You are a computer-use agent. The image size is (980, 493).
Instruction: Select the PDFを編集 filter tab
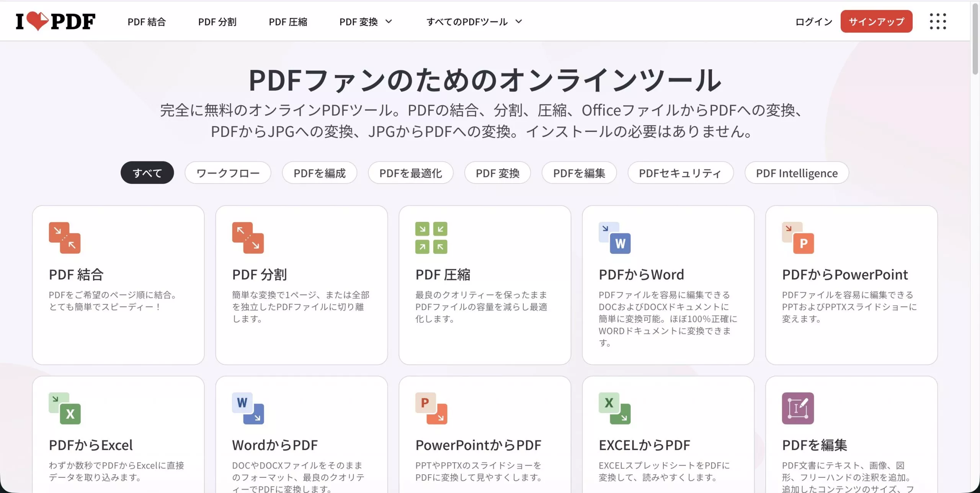pos(579,173)
